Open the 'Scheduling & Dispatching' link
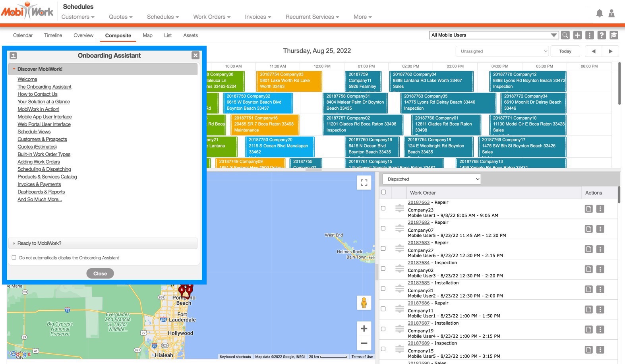This screenshot has height=364, width=625. (x=44, y=169)
